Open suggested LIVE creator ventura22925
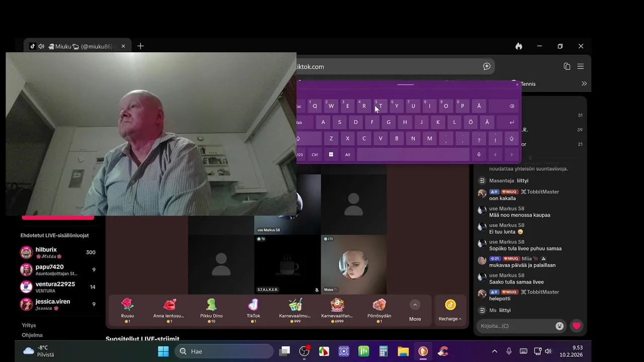 (x=58, y=287)
